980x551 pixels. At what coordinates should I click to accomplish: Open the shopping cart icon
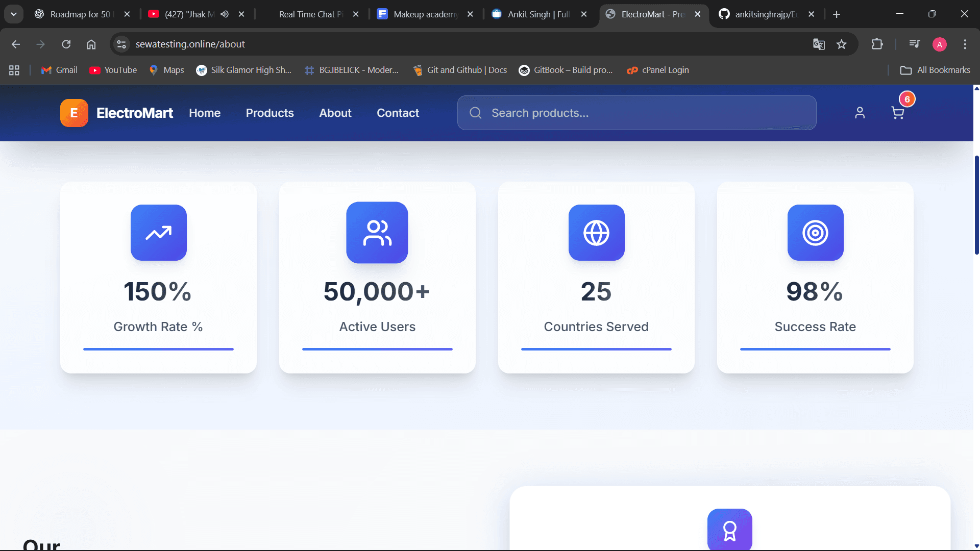(x=897, y=113)
